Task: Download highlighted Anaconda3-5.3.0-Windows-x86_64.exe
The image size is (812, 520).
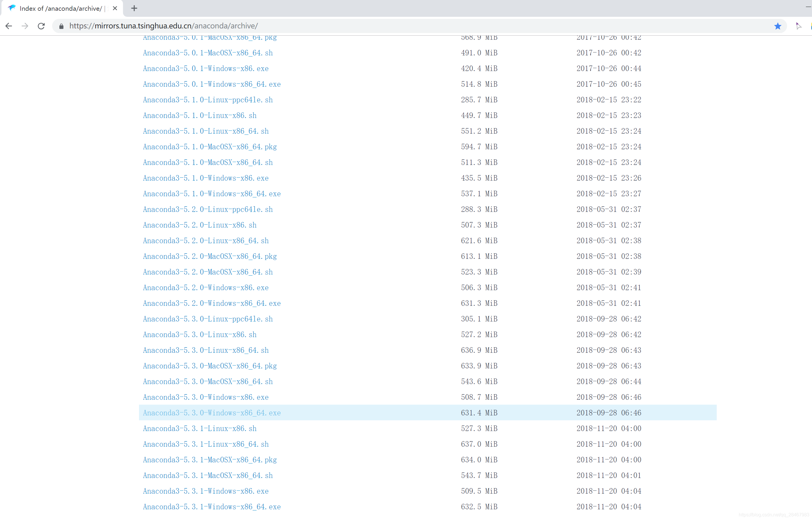Action: 212,413
